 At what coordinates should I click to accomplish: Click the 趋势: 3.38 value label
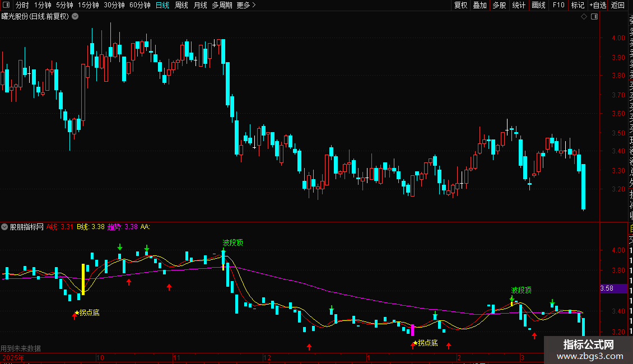[122, 227]
